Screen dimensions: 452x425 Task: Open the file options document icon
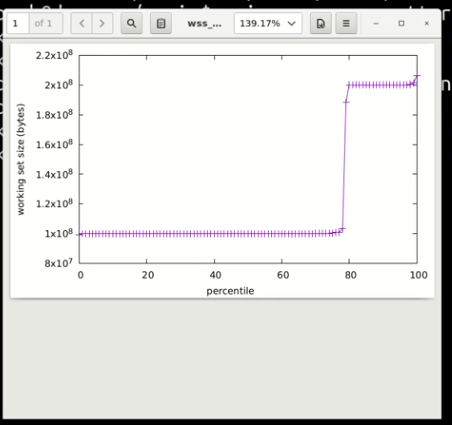[161, 23]
